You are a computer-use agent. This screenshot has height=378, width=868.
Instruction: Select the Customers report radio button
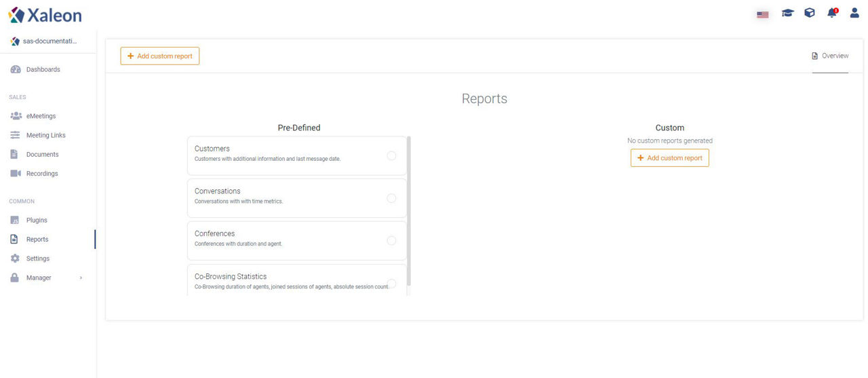click(x=391, y=155)
